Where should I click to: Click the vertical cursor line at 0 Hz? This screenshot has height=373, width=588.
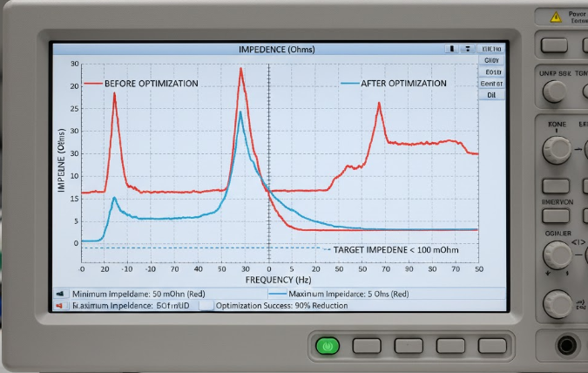268,163
